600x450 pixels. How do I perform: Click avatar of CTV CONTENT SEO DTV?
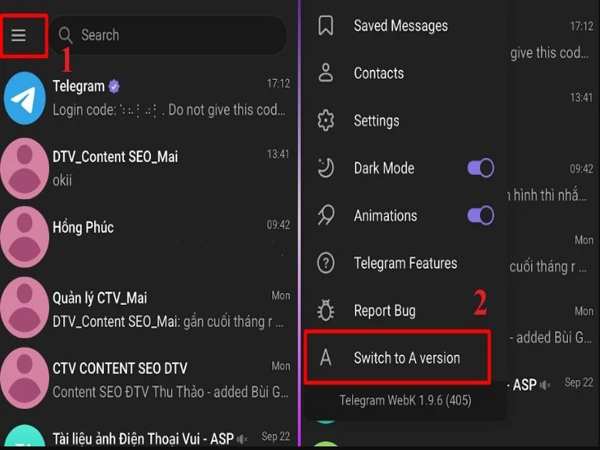[25, 378]
